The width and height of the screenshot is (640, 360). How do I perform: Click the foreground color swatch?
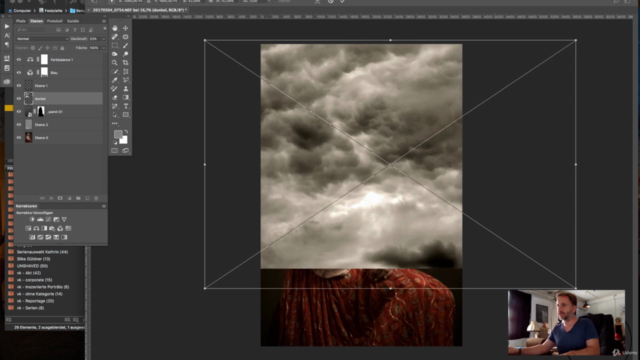point(118,135)
